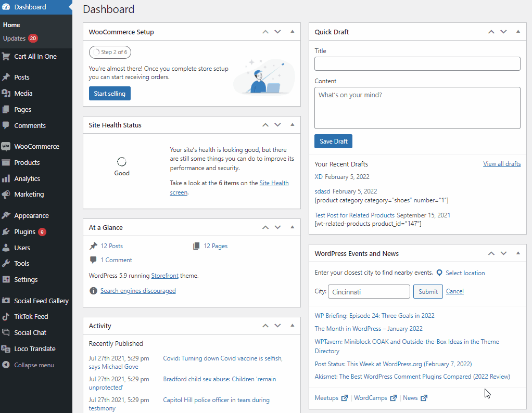Open the View all drafts link
This screenshot has height=413, width=532.
pyautogui.click(x=502, y=164)
